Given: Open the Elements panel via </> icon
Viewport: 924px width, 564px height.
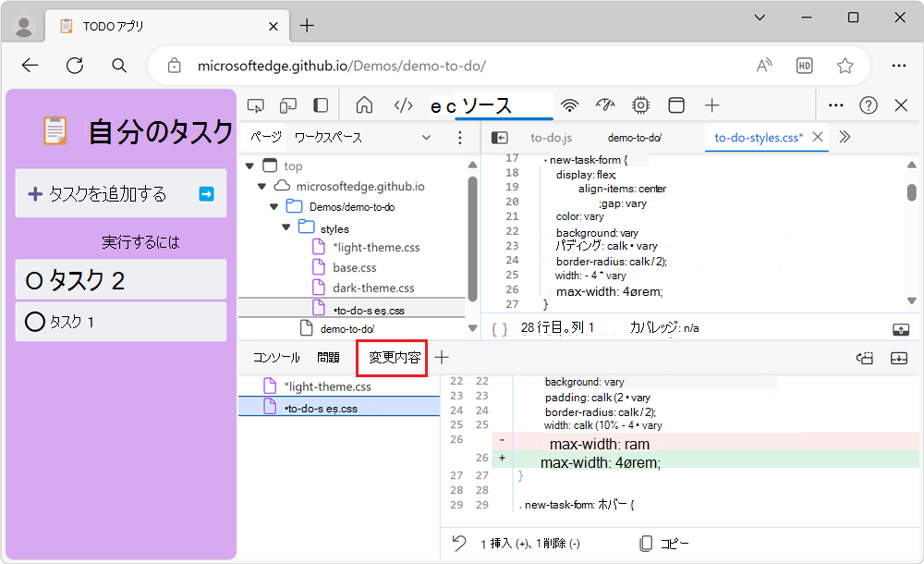Looking at the screenshot, I should tap(403, 104).
